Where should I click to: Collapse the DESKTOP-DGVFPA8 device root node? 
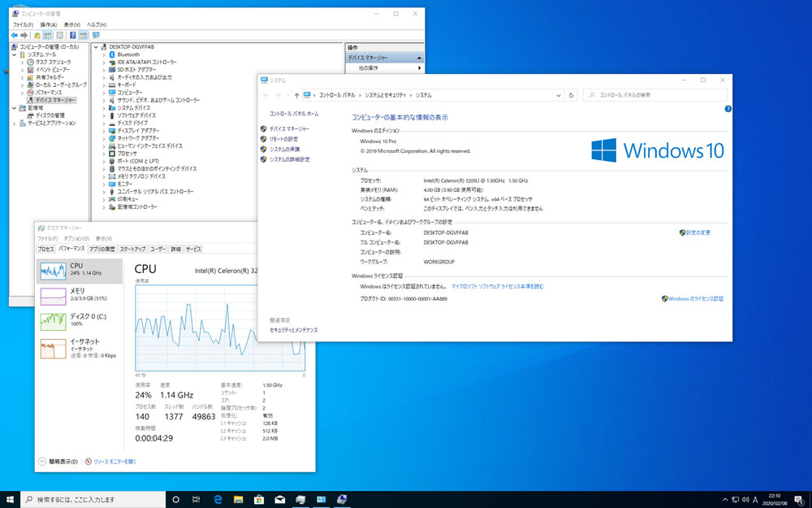pyautogui.click(x=96, y=46)
